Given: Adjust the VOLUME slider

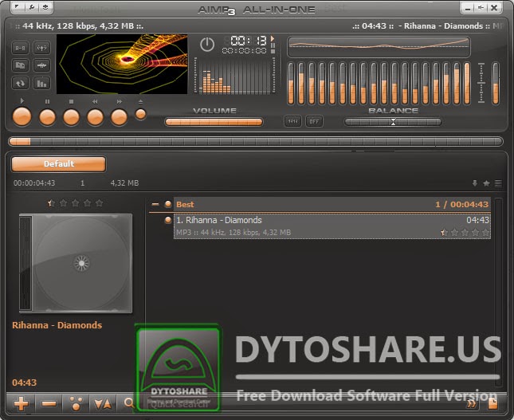Looking at the screenshot, I should click(x=214, y=122).
